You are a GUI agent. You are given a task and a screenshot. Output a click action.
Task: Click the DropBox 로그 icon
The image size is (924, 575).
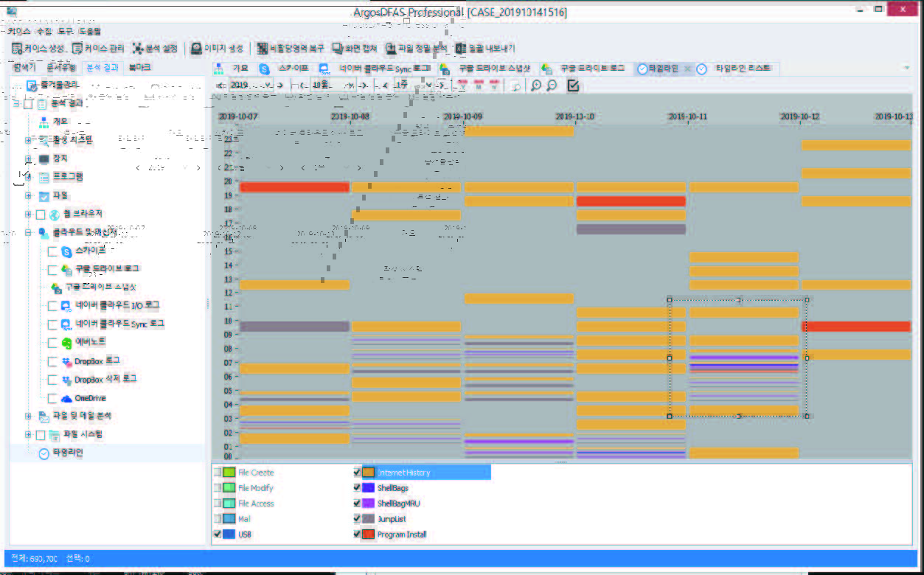(x=66, y=361)
